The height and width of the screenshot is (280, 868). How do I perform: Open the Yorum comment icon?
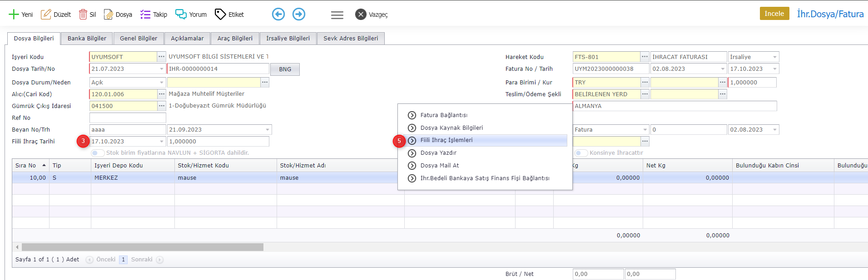click(x=181, y=15)
